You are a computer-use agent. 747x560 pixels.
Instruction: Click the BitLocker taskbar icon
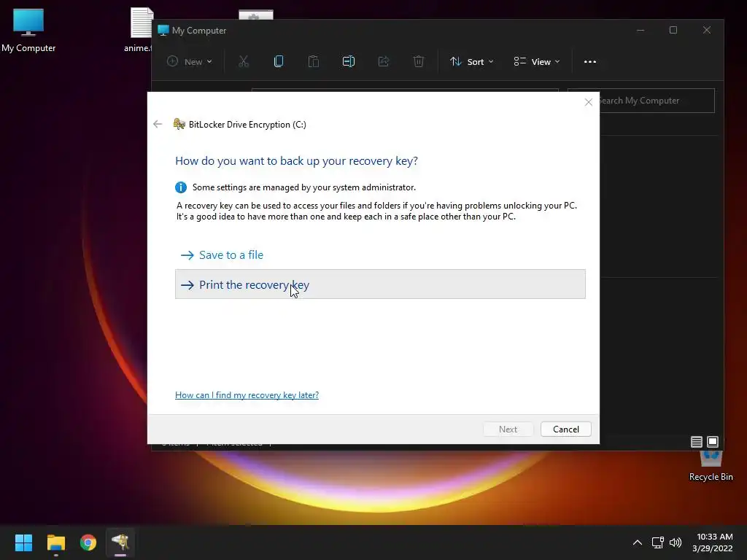coord(120,542)
